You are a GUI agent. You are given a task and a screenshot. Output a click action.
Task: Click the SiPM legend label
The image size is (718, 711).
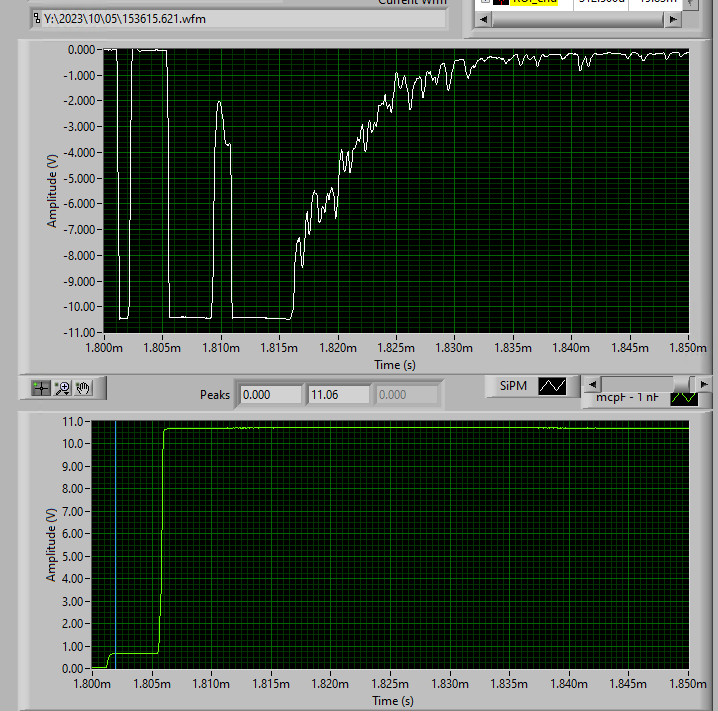pyautogui.click(x=513, y=386)
